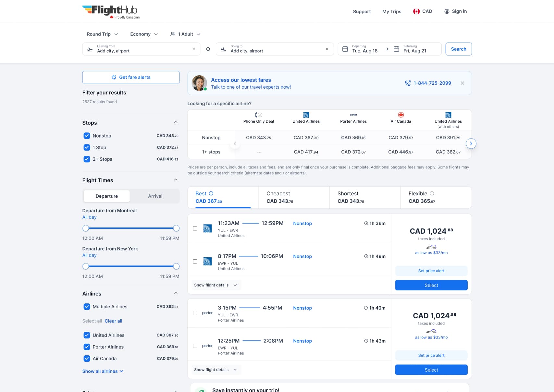554x392 pixels.
Task: Click the phone icon beside 1-844-725-2099
Action: (408, 83)
